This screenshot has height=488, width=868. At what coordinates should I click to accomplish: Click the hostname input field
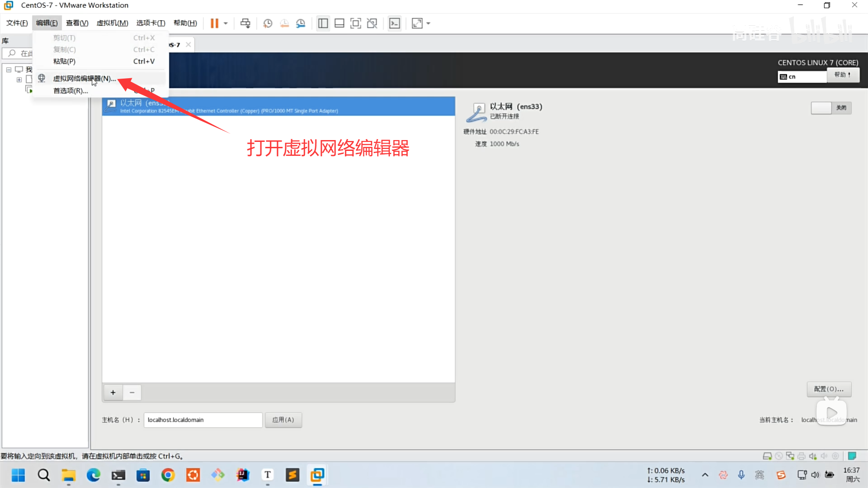(x=203, y=420)
